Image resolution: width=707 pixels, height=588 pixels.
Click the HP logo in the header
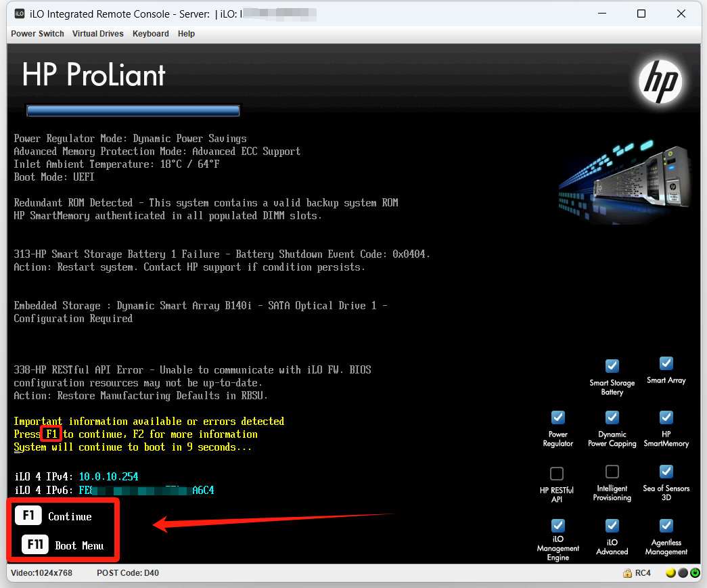tap(660, 81)
